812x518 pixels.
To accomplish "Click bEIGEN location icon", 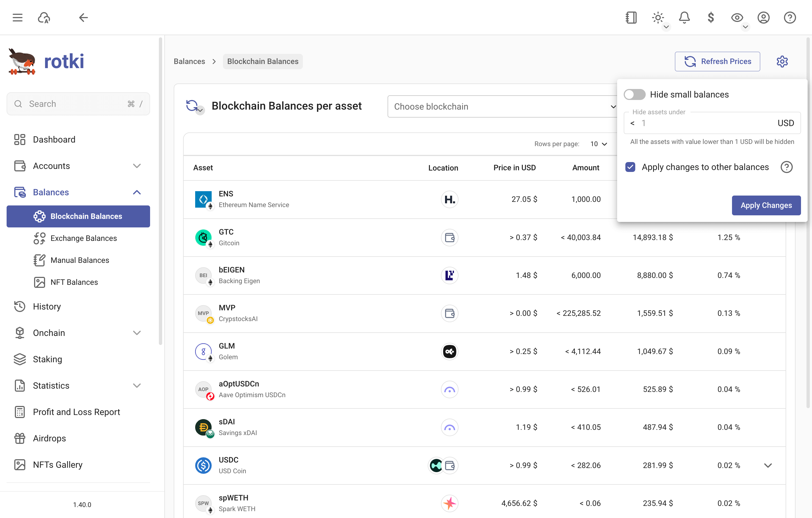I will [449, 275].
